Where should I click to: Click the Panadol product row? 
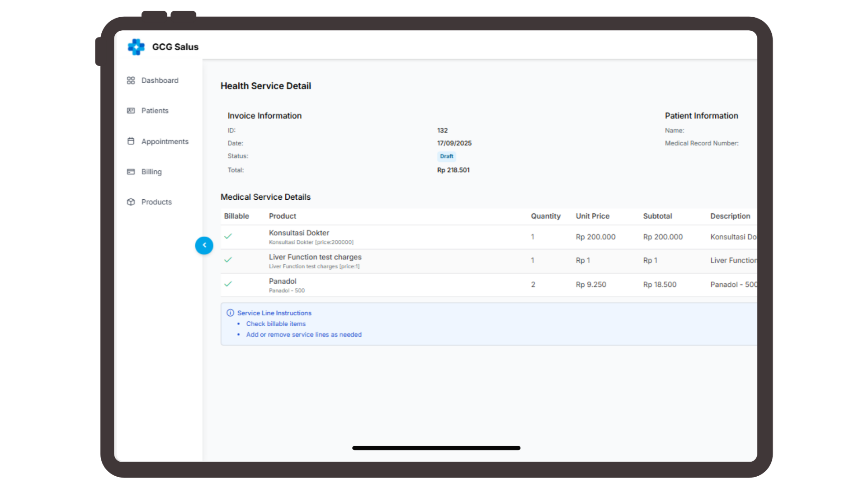[282, 284]
